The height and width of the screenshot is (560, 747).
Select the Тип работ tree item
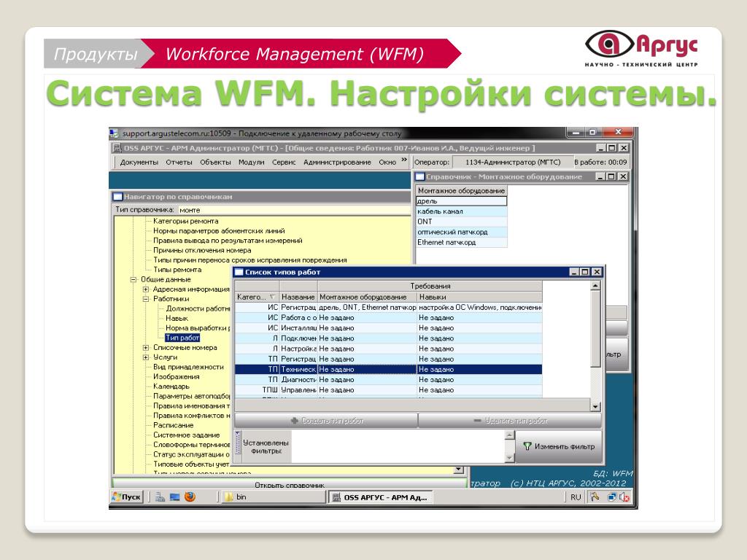182,338
